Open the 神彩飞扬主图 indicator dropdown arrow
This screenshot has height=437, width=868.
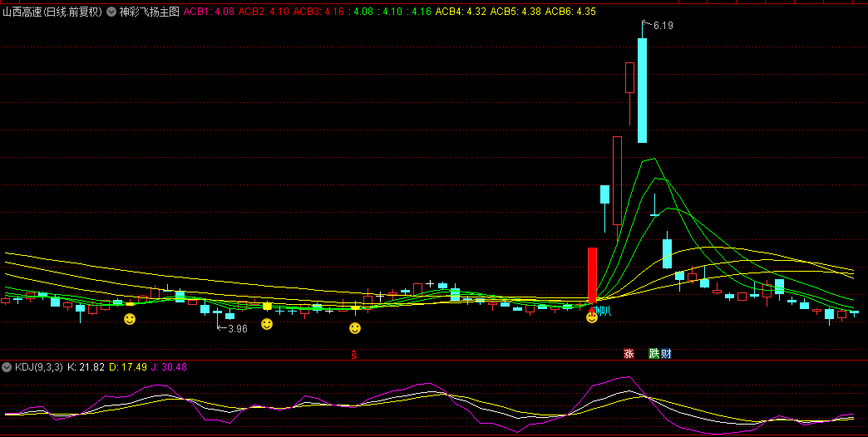click(x=111, y=11)
